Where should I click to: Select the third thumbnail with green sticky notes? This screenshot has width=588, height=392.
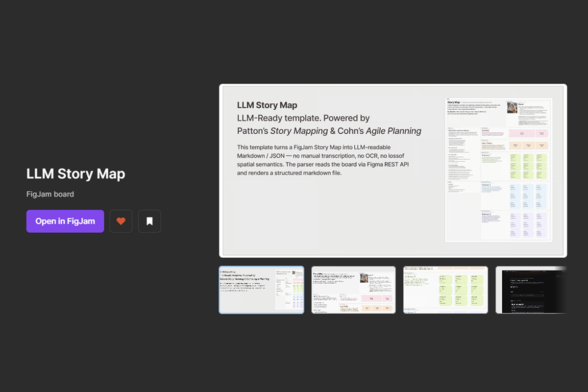click(446, 290)
